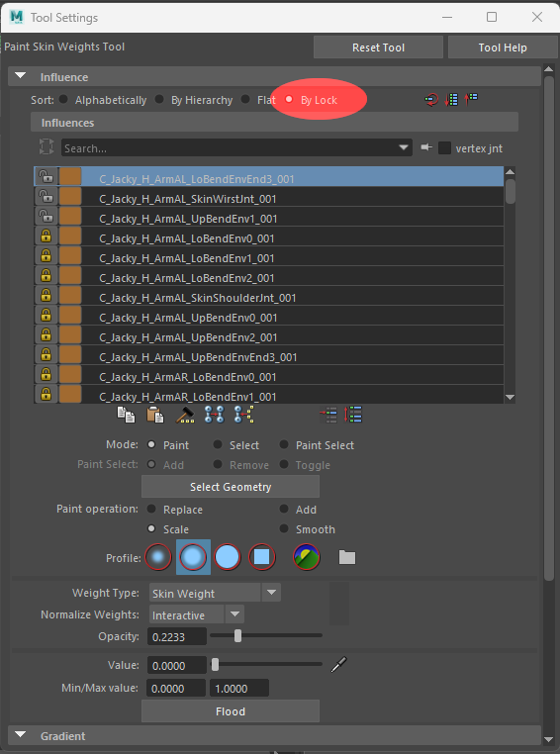Select the custom last-image brush profile
This screenshot has height=754, width=560.
pyautogui.click(x=307, y=557)
